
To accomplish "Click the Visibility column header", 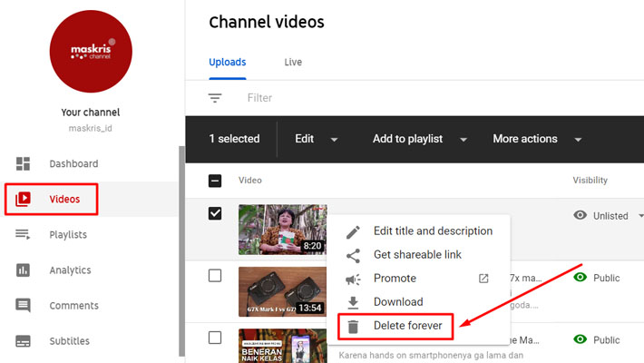I will [x=590, y=181].
